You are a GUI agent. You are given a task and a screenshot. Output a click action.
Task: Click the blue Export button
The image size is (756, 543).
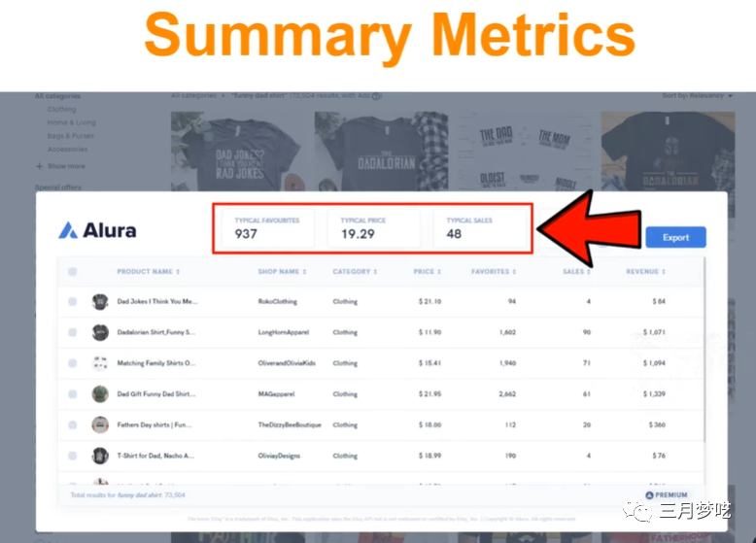(x=675, y=238)
